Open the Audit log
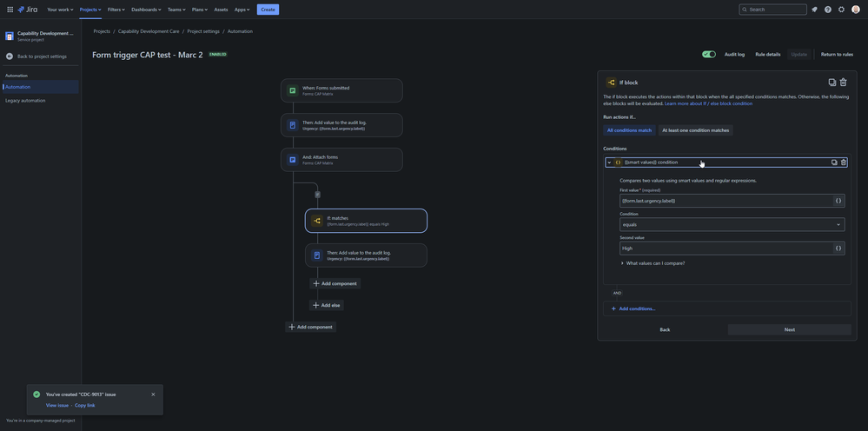The image size is (868, 431). 734,54
